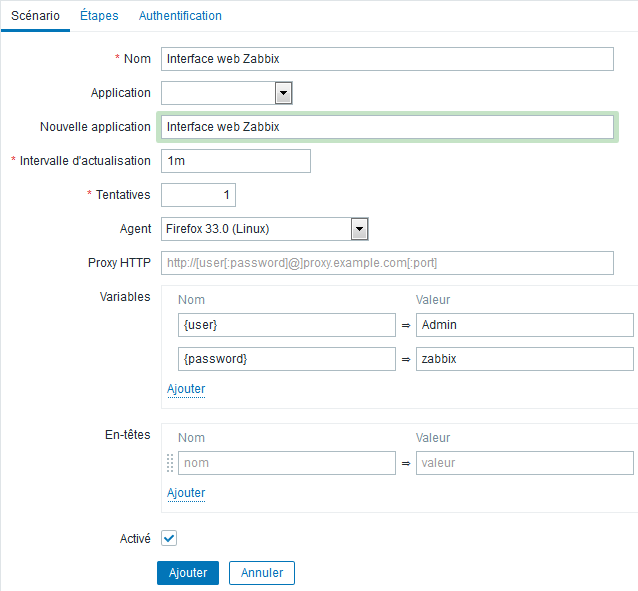Click the Tentatives number field
Image resolution: width=638 pixels, height=591 pixels.
tap(199, 195)
